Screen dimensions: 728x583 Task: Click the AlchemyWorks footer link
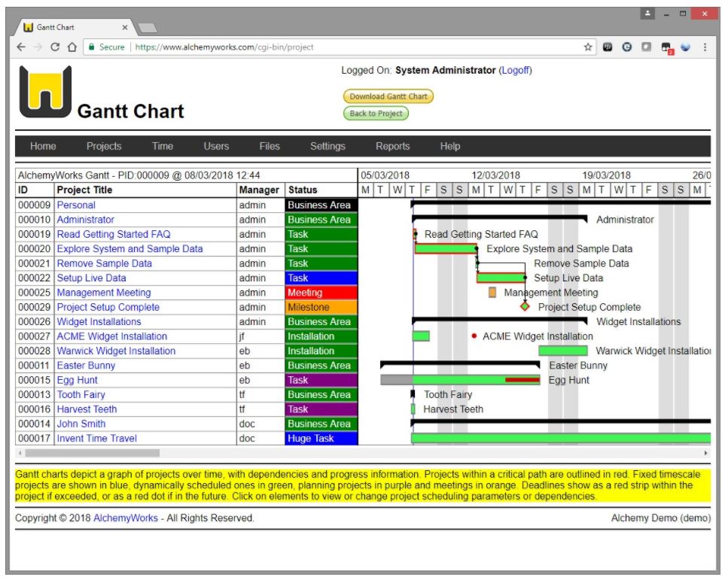[x=126, y=518]
